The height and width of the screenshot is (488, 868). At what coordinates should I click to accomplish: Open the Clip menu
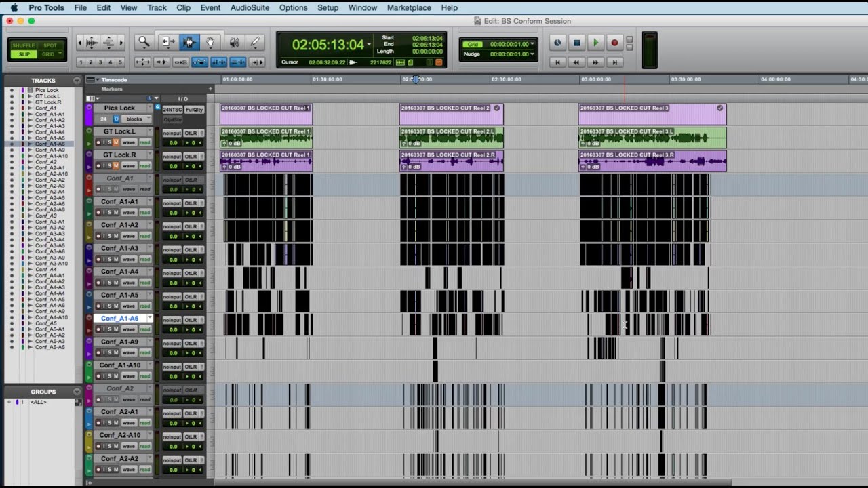183,7
